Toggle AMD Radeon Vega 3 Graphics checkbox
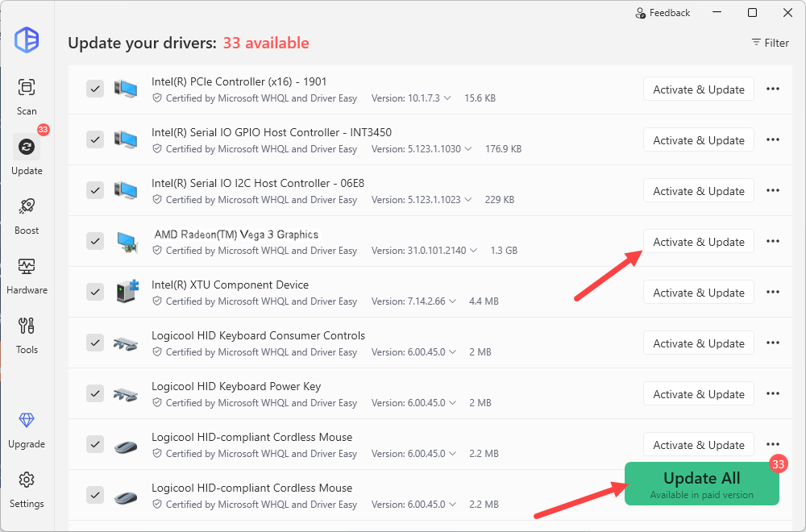Screen dimensions: 806x532 point(95,241)
